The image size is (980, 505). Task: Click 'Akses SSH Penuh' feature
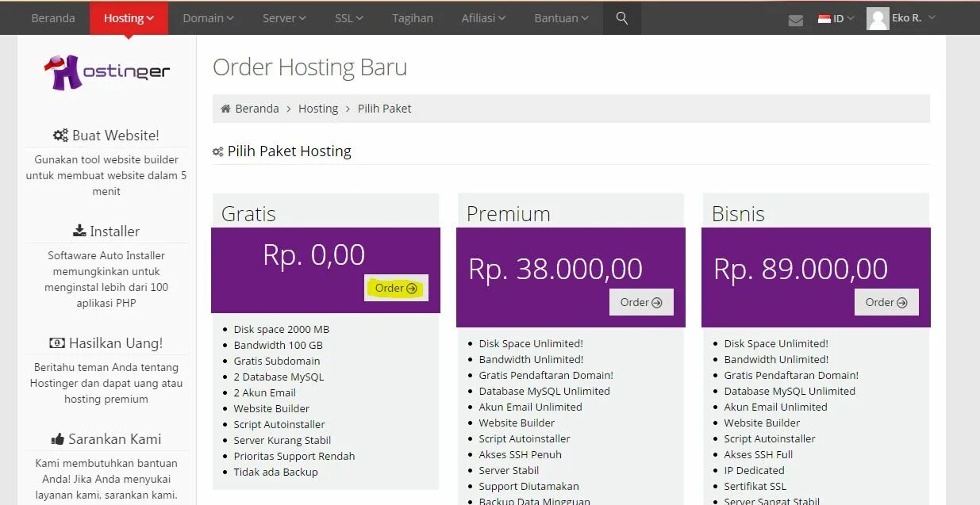[520, 454]
